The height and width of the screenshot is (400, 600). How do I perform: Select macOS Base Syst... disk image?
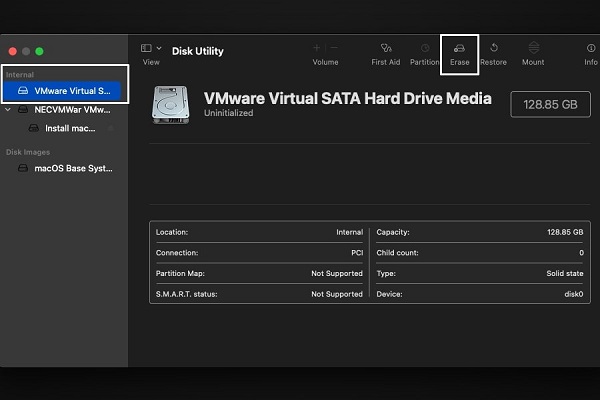point(65,168)
